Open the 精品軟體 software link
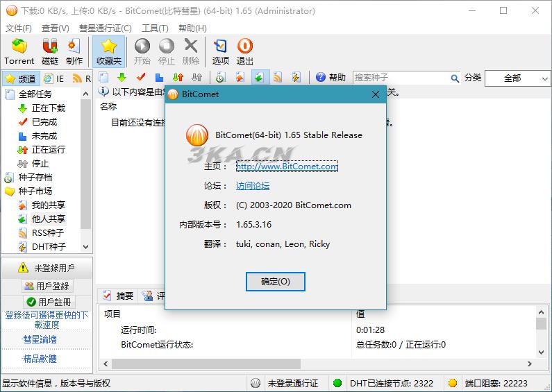The image size is (552, 392). click(40, 359)
